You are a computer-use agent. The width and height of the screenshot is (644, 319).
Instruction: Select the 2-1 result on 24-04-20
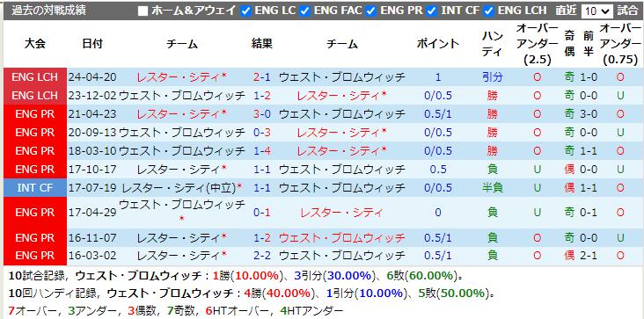click(x=261, y=77)
